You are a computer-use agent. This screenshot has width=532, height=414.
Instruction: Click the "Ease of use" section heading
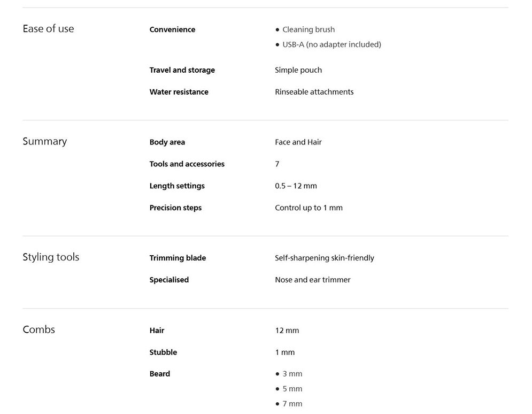click(48, 29)
